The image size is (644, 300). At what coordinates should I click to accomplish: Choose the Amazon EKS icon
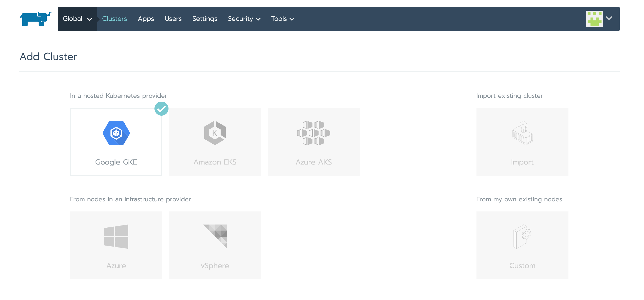click(215, 133)
